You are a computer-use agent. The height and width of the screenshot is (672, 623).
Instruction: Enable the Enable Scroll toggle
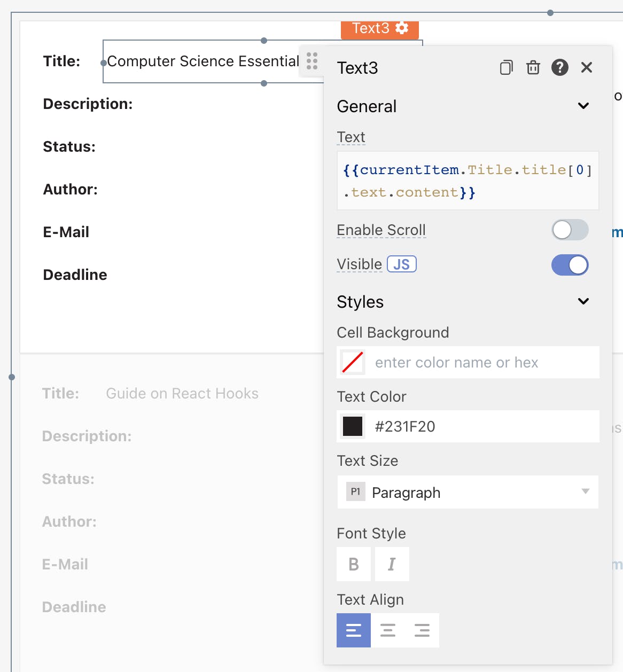pos(570,230)
